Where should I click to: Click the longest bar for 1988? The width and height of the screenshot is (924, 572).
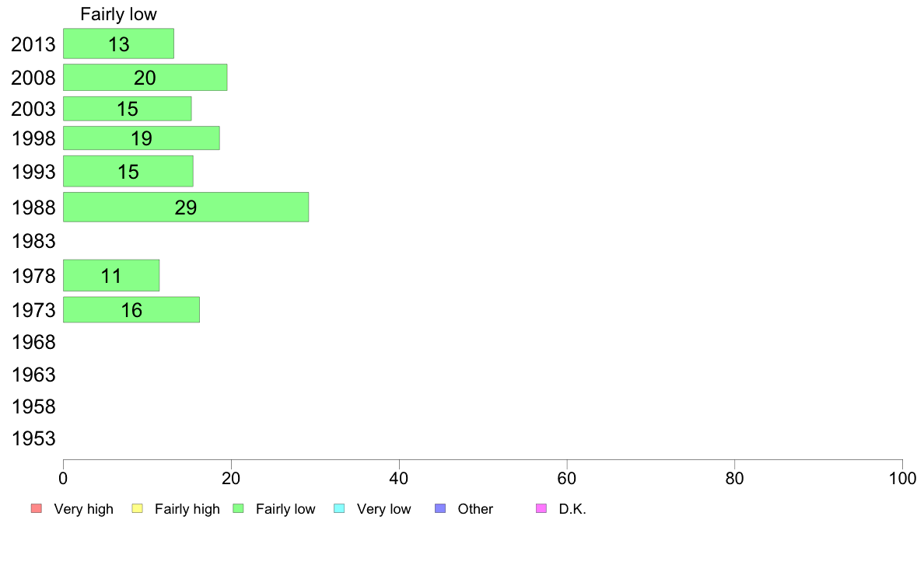point(185,207)
